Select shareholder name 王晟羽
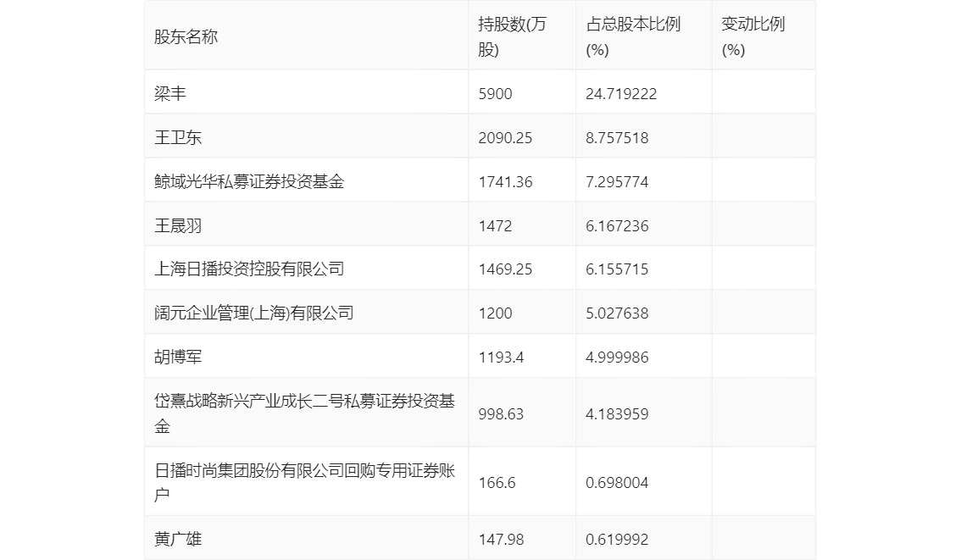This screenshot has width=961, height=560. tap(178, 225)
